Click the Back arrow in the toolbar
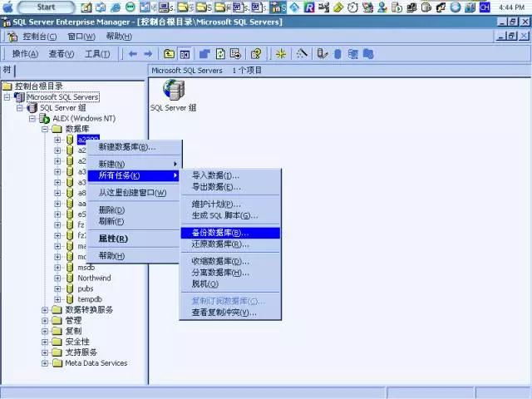 pos(133,54)
